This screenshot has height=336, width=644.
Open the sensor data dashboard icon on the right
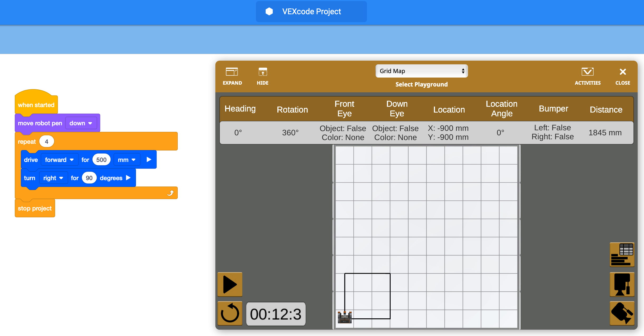tap(622, 254)
